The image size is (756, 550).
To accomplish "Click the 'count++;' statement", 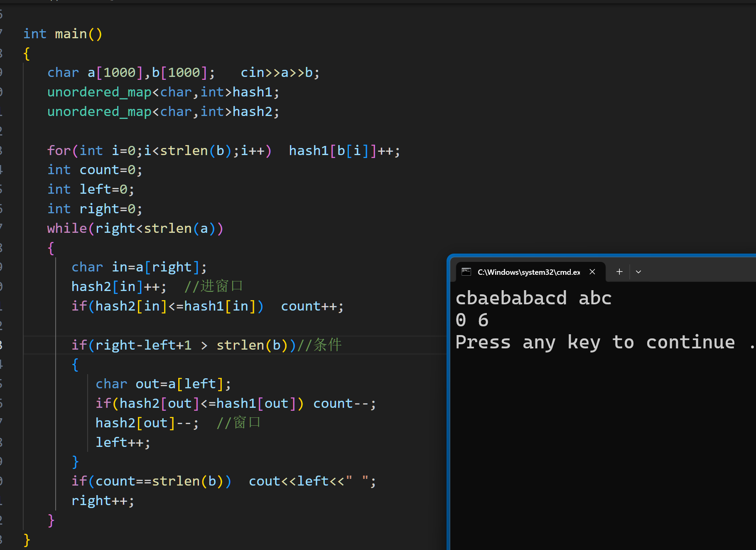I will pyautogui.click(x=312, y=306).
